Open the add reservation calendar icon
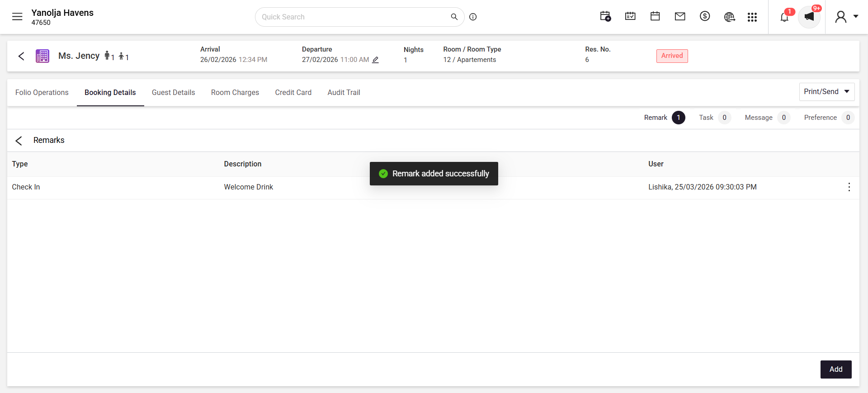 605,17
